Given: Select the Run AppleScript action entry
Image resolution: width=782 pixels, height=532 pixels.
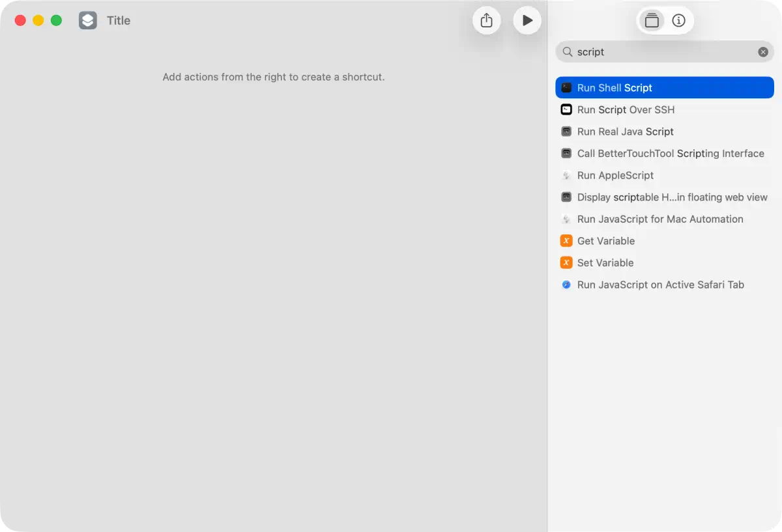Looking at the screenshot, I should coord(615,175).
